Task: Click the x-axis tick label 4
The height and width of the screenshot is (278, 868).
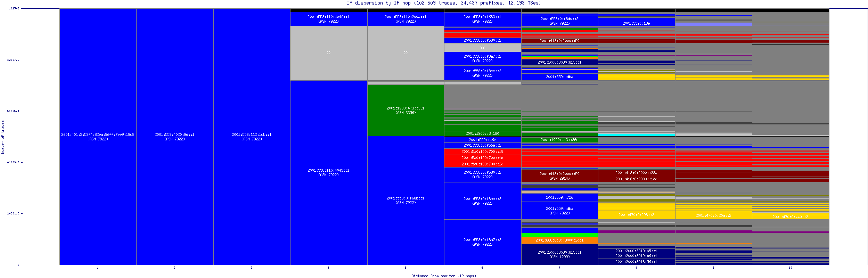Action: pyautogui.click(x=328, y=268)
